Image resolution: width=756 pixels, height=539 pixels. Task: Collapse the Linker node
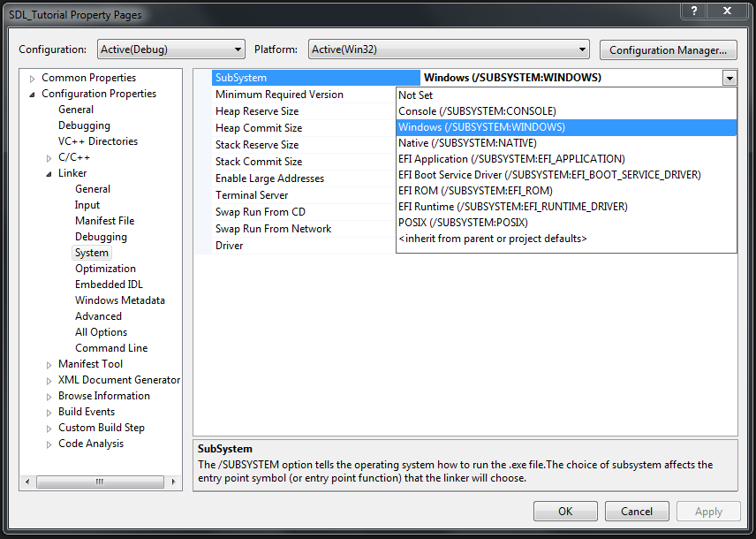[49, 174]
